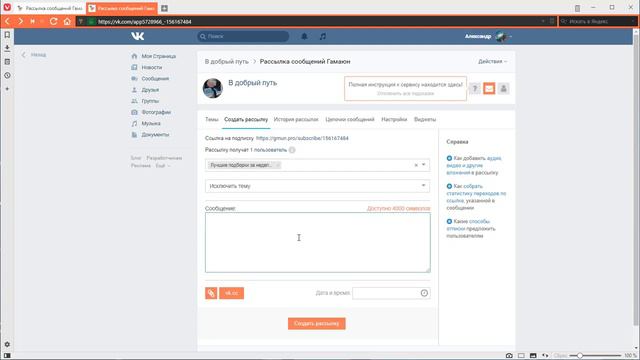This screenshot has width=640, height=360.
Task: Open the Темы tab
Action: (x=211, y=120)
